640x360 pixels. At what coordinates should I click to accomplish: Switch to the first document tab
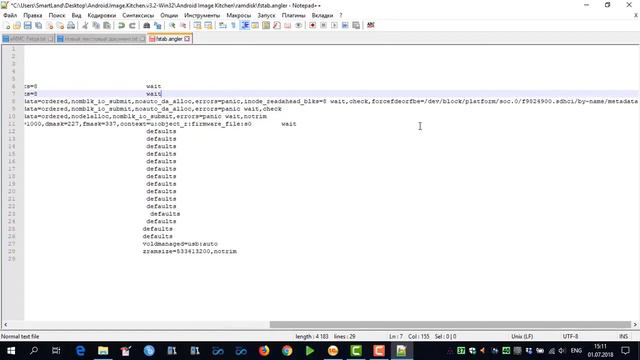point(28,39)
